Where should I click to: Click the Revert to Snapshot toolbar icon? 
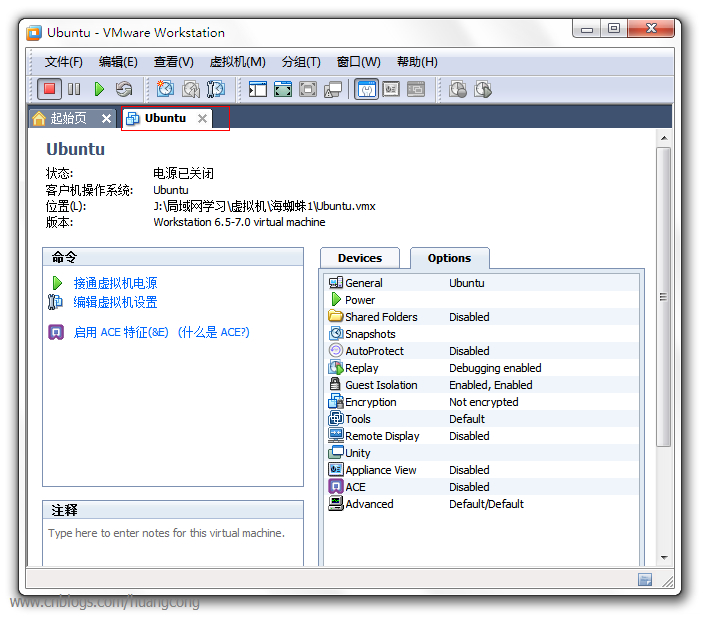point(190,89)
